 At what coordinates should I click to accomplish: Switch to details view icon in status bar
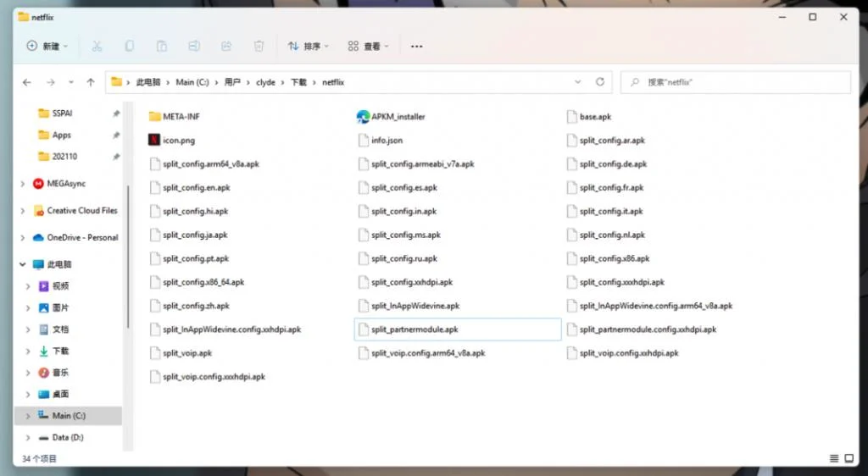point(834,458)
